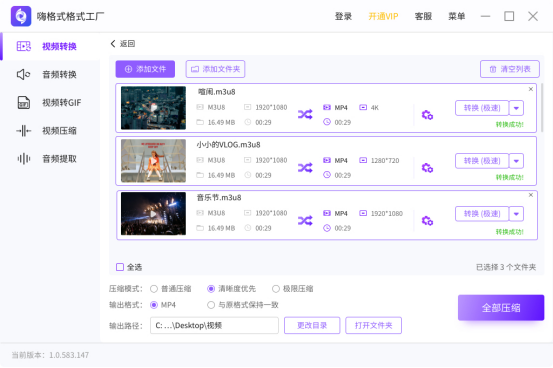The height and width of the screenshot is (368, 553).
Task: Open 视频转GIF tool
Action: [x=50, y=103]
